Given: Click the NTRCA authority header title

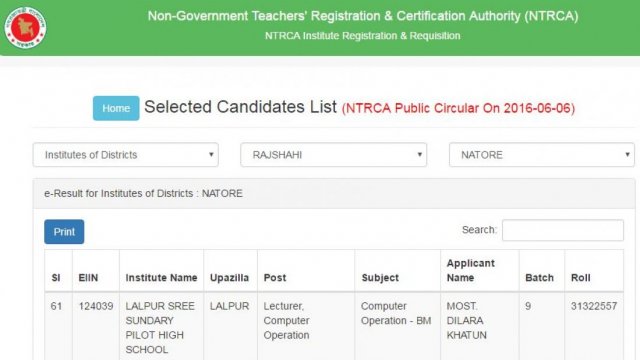Looking at the screenshot, I should click(x=363, y=16).
